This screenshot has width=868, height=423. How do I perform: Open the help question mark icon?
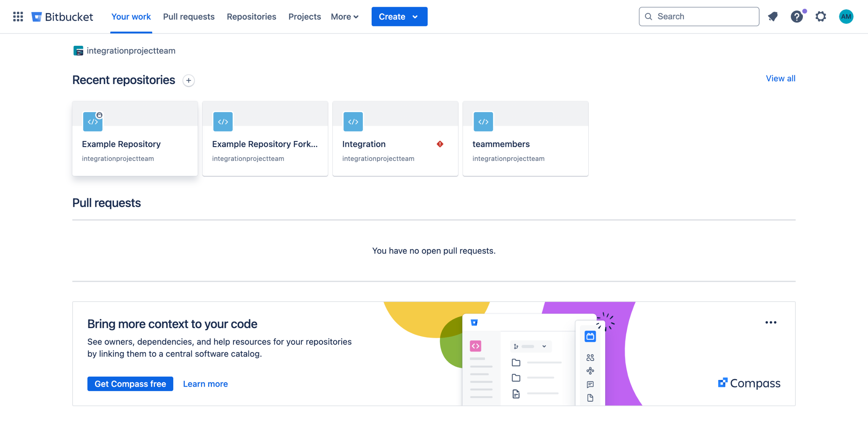[796, 16]
